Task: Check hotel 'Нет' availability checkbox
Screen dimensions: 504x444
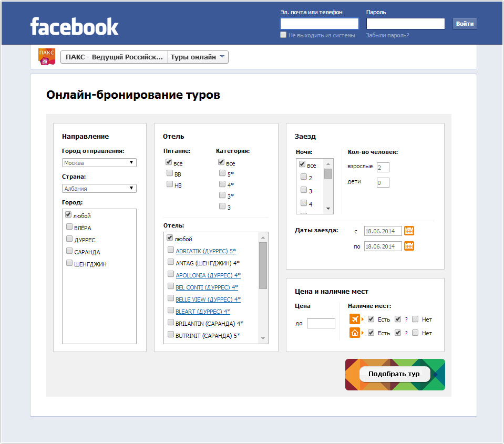Action: click(415, 333)
